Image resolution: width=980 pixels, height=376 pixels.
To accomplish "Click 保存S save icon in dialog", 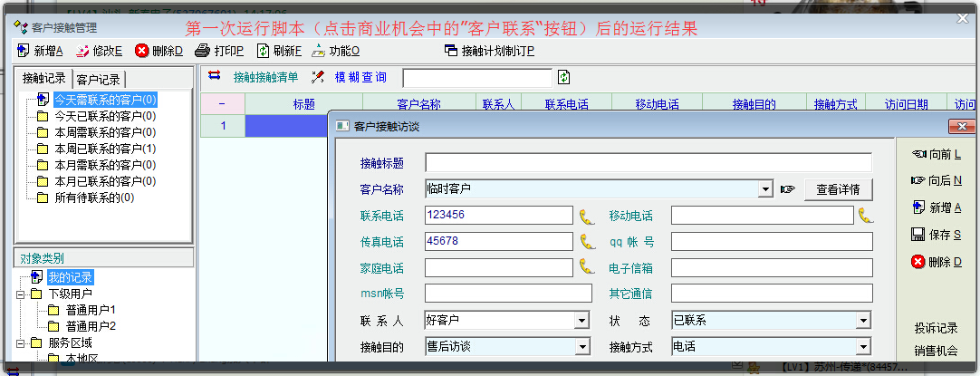I will coord(918,235).
